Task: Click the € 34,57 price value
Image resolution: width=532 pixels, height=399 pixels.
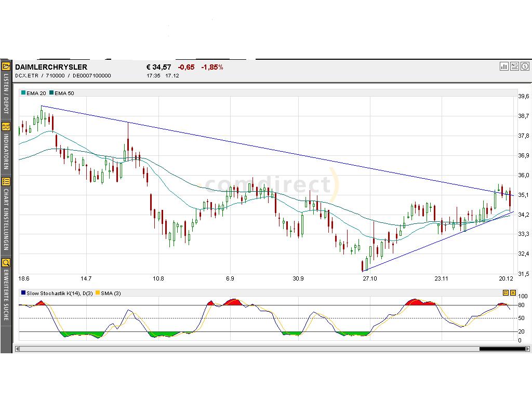Action: 159,67
